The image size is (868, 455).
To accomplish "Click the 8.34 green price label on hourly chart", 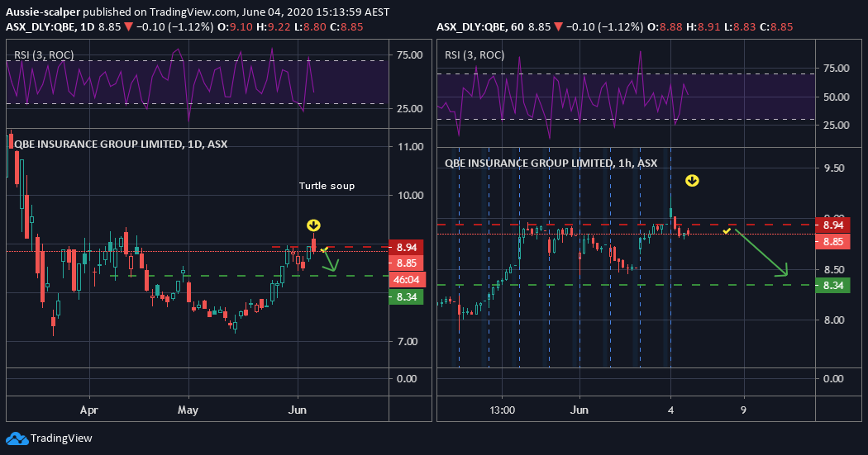I will point(833,285).
